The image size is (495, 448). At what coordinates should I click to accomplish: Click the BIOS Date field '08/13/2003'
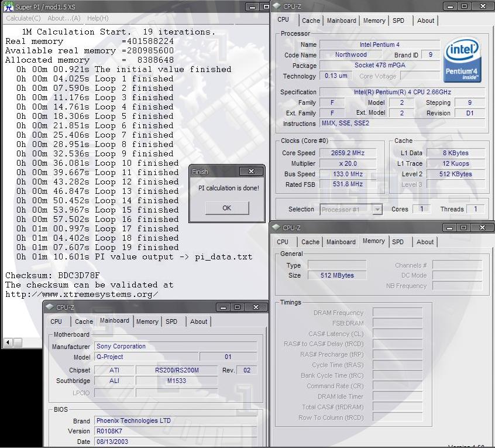(x=176, y=442)
